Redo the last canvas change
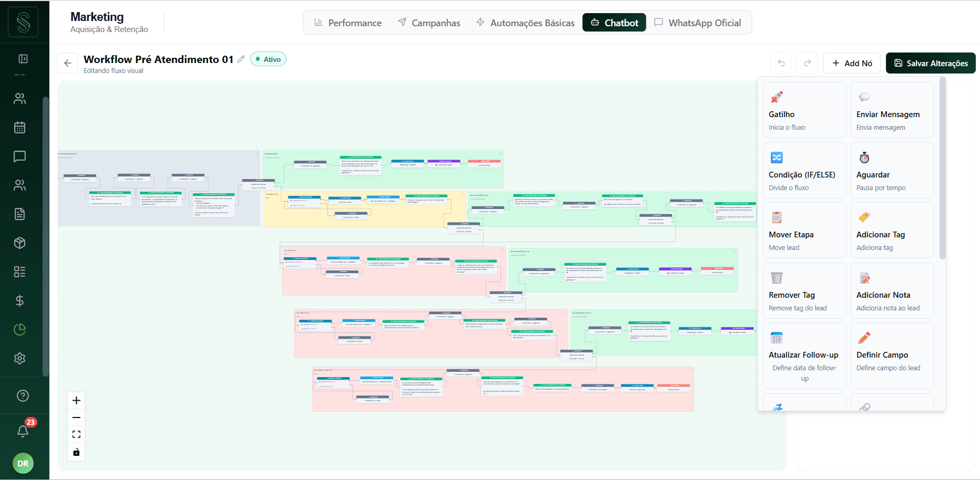This screenshot has width=980, height=480. 807,63
